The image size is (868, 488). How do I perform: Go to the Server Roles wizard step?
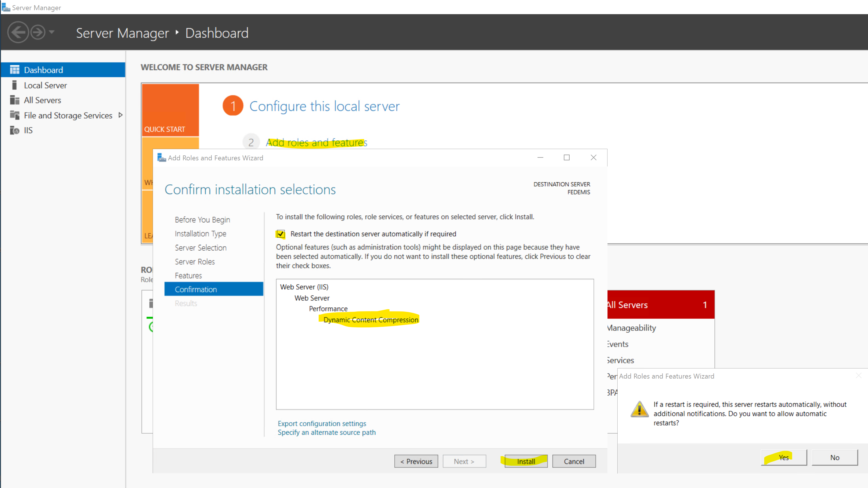click(x=194, y=261)
